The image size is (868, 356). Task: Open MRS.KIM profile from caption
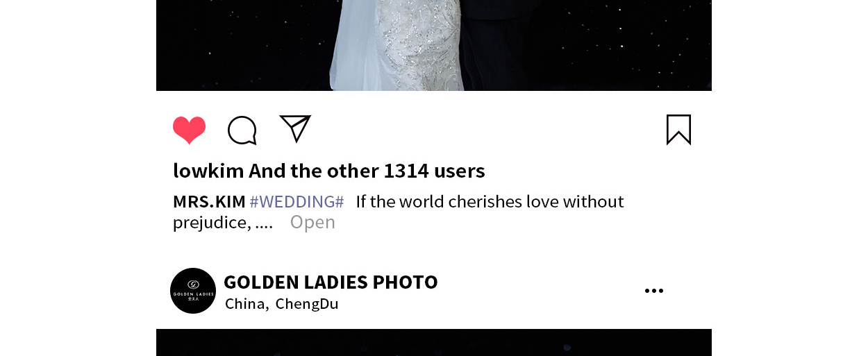click(x=209, y=202)
